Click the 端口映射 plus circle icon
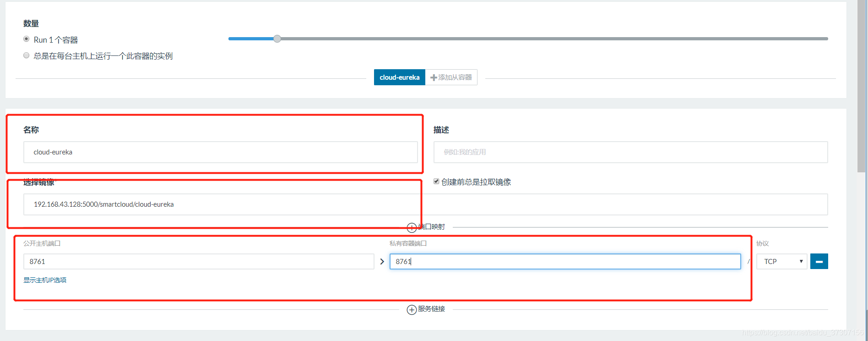The image size is (868, 341). pyautogui.click(x=412, y=227)
